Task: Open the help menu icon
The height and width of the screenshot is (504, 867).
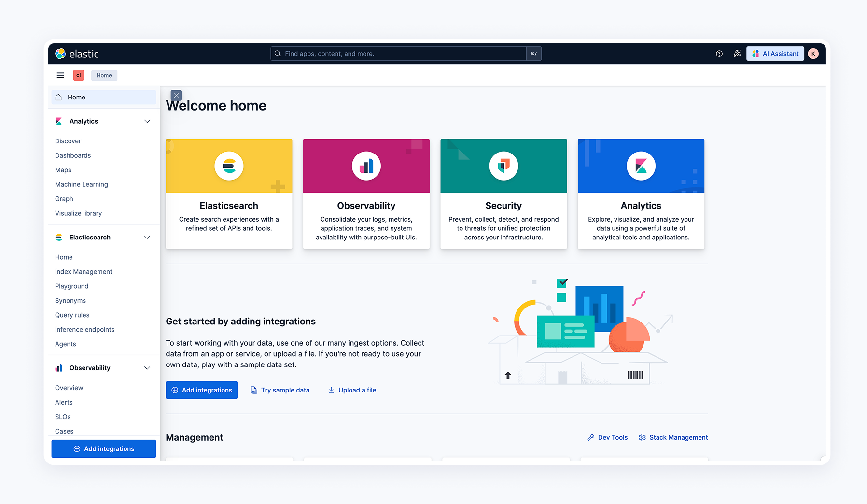Action: point(719,54)
